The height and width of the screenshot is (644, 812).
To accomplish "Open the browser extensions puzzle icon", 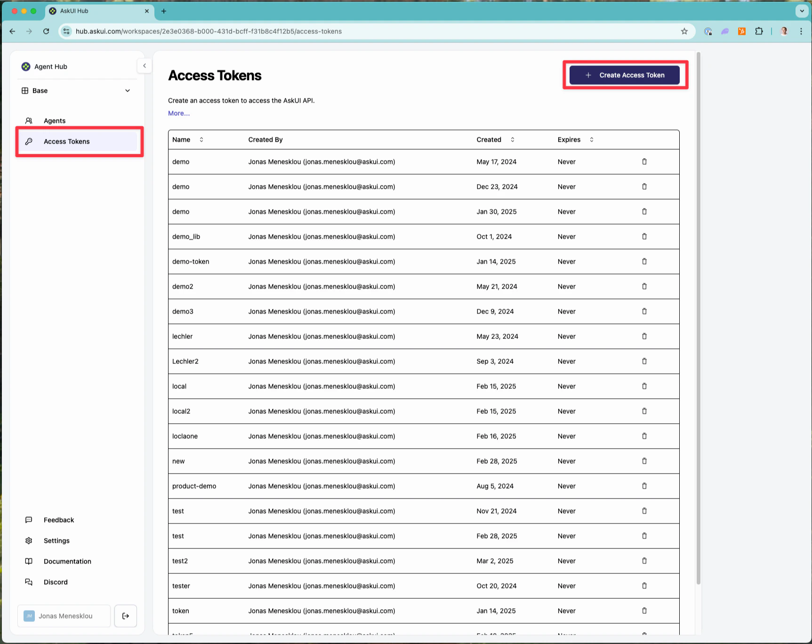I will (x=759, y=32).
